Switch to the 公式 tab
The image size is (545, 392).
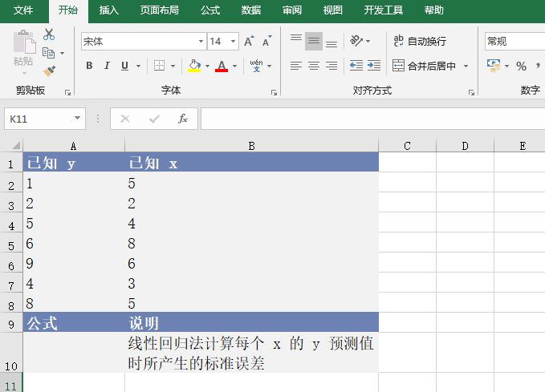(x=210, y=10)
